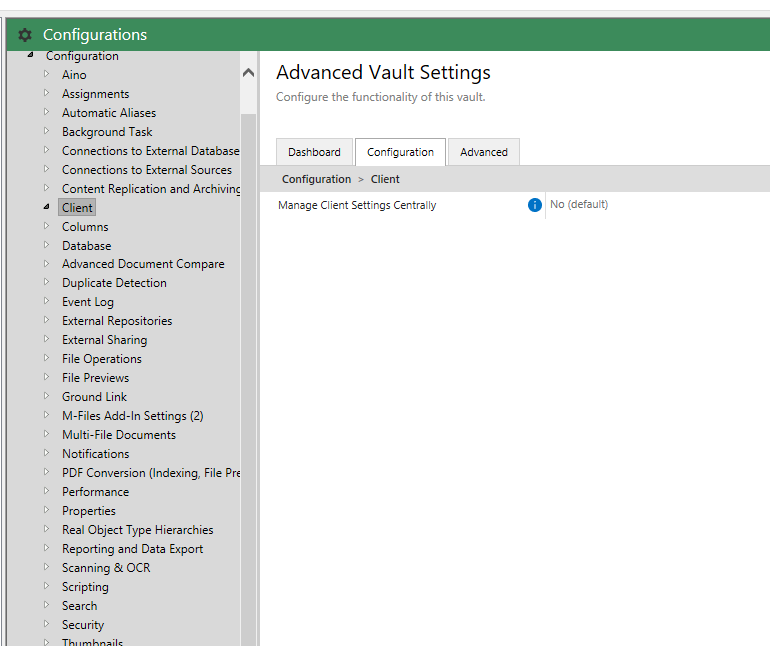Image resolution: width=770 pixels, height=646 pixels.
Task: Click Configuration in the breadcrumb path
Action: pos(316,180)
